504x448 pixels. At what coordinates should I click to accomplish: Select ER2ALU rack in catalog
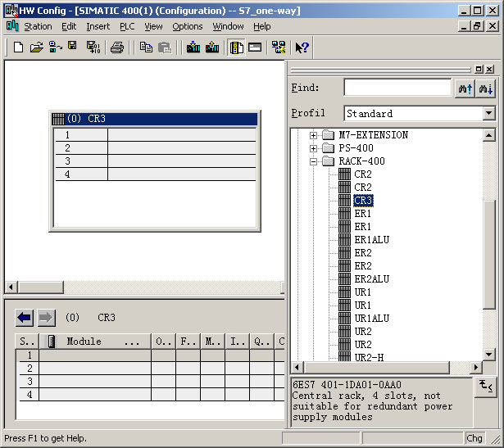[371, 278]
